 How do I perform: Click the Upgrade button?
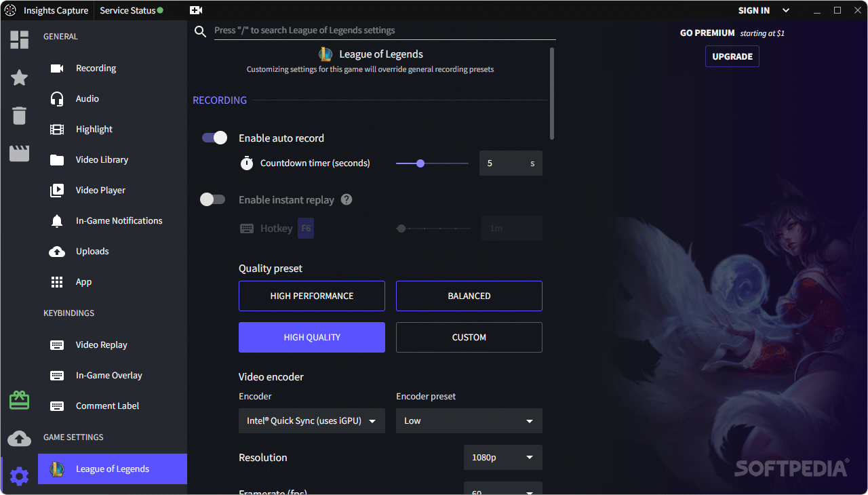732,56
